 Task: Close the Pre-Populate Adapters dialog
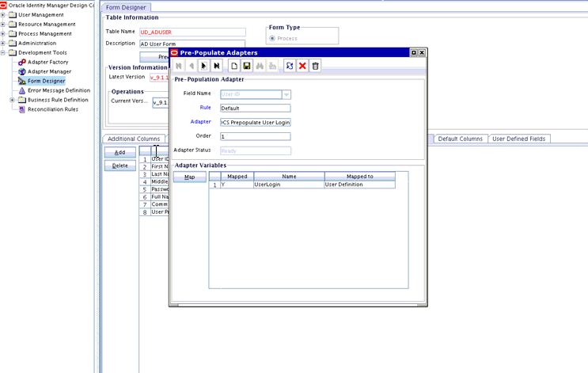(422, 52)
